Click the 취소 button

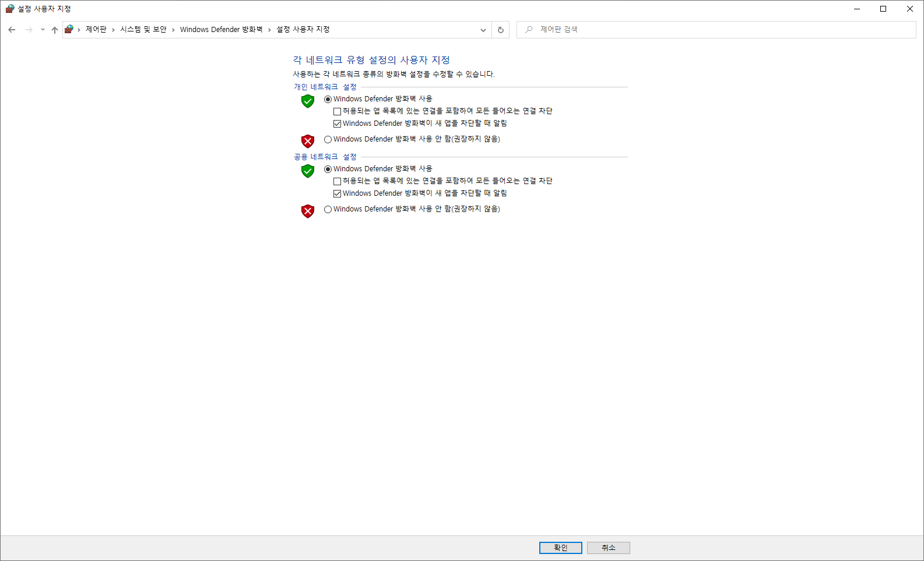(609, 548)
